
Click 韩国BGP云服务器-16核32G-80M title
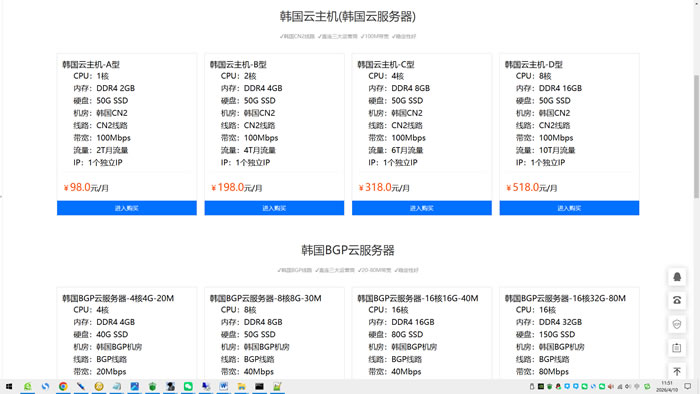(x=565, y=298)
